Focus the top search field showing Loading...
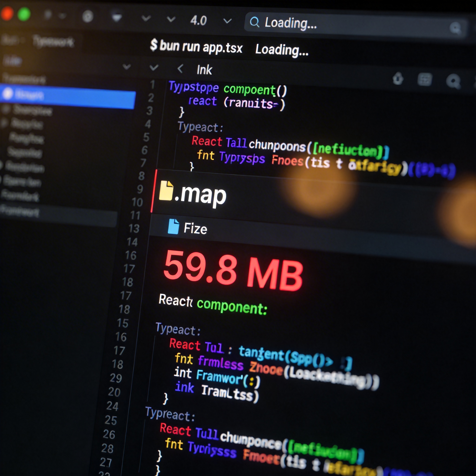 coord(356,26)
